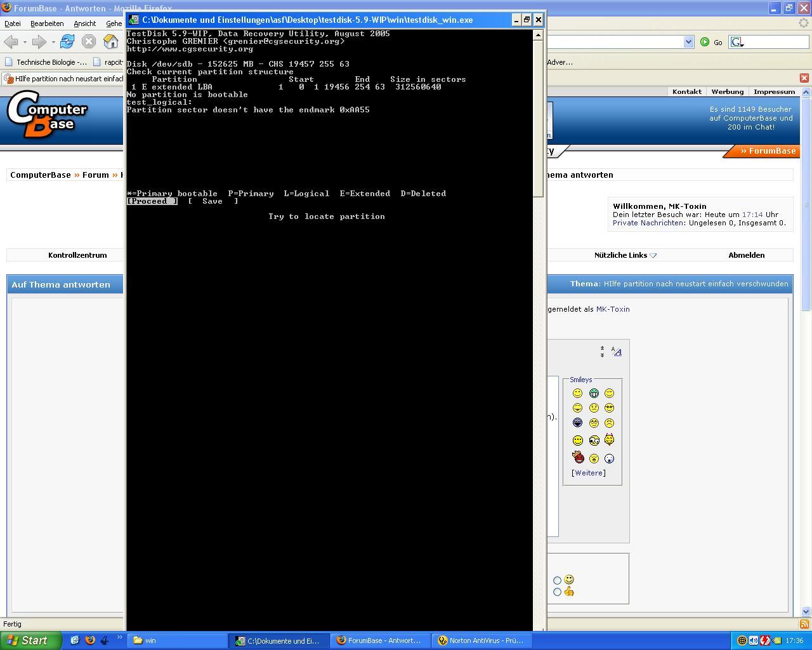Open the Kontrollzentrum link

pos(77,255)
